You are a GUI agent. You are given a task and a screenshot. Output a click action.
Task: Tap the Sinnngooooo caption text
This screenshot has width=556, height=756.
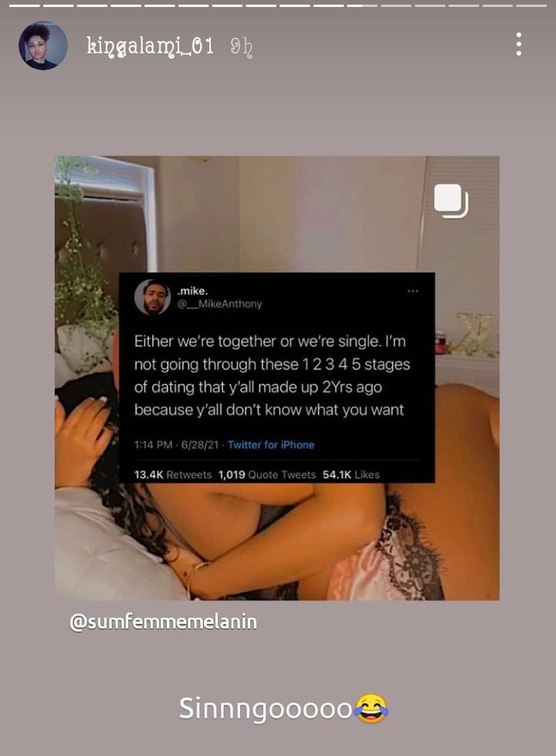[x=266, y=708]
